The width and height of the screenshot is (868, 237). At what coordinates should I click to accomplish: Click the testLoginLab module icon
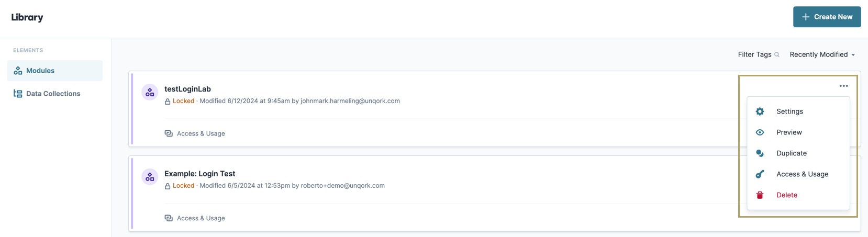150,92
